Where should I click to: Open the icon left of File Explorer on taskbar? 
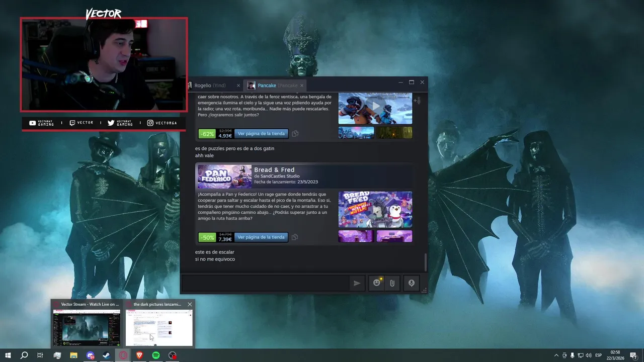(57, 355)
